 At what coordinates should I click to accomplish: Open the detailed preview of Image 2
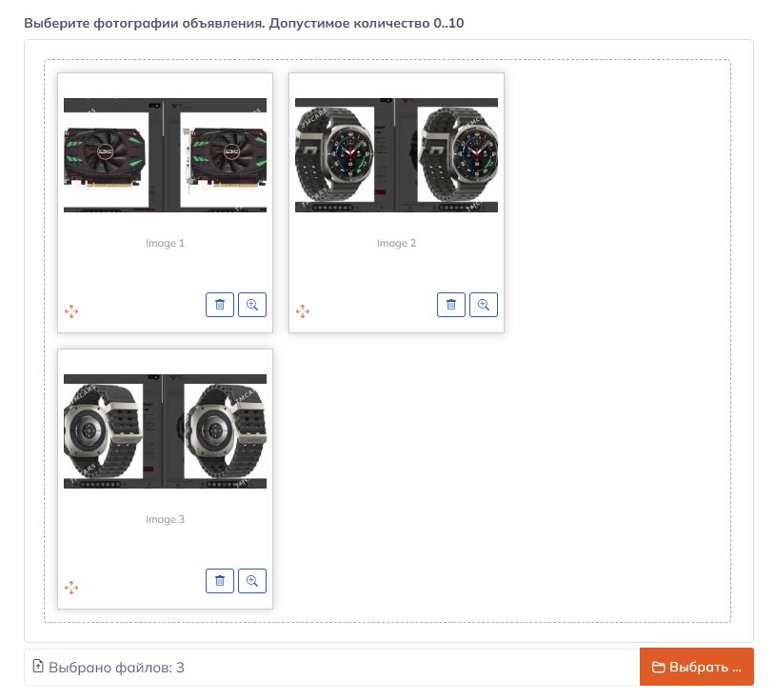point(484,305)
